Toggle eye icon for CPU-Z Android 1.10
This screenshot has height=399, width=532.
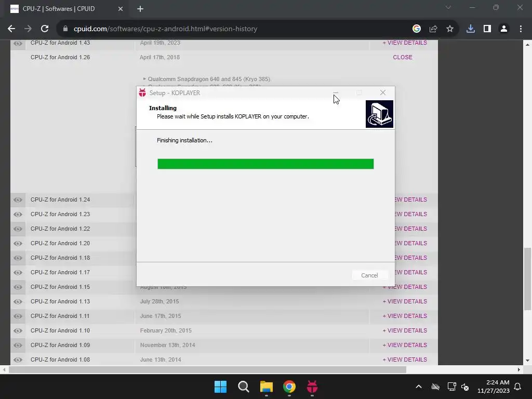(18, 331)
